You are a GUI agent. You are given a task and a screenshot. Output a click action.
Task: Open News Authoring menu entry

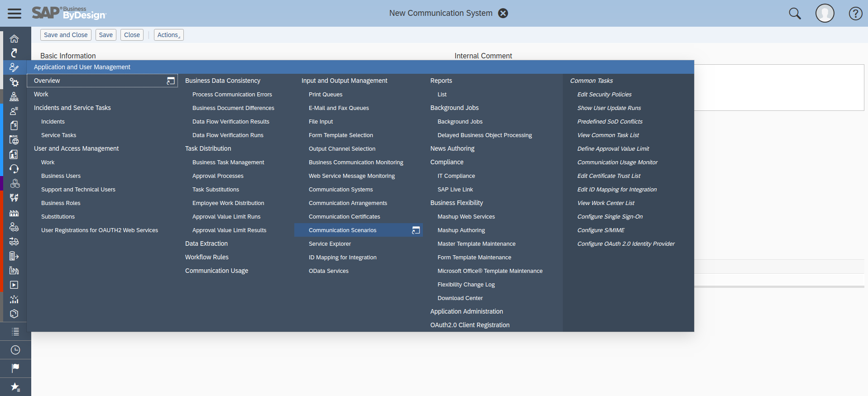click(452, 148)
